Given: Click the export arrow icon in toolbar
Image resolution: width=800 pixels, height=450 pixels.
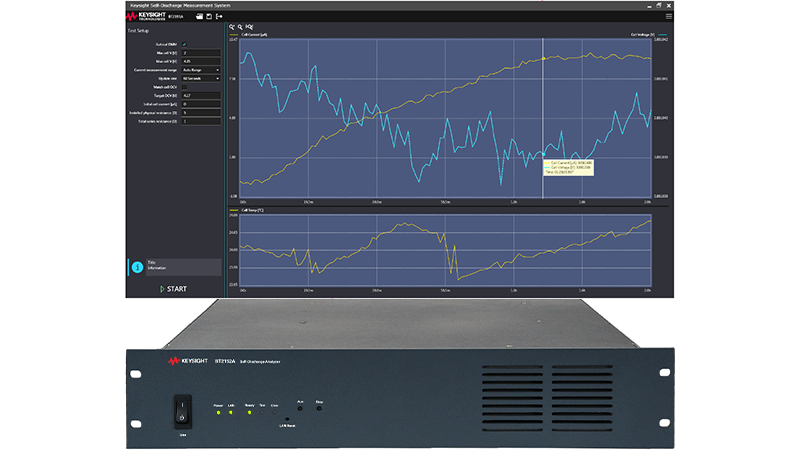Looking at the screenshot, I should pyautogui.click(x=219, y=16).
